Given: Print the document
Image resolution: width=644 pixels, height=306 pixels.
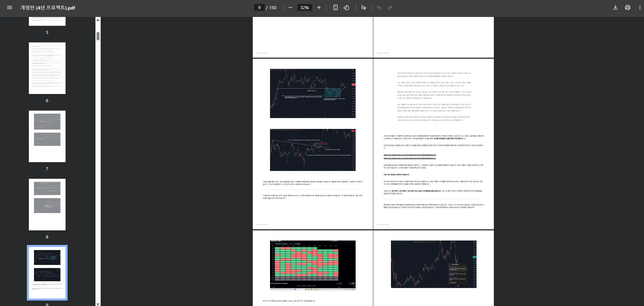Looking at the screenshot, I should (x=627, y=7).
